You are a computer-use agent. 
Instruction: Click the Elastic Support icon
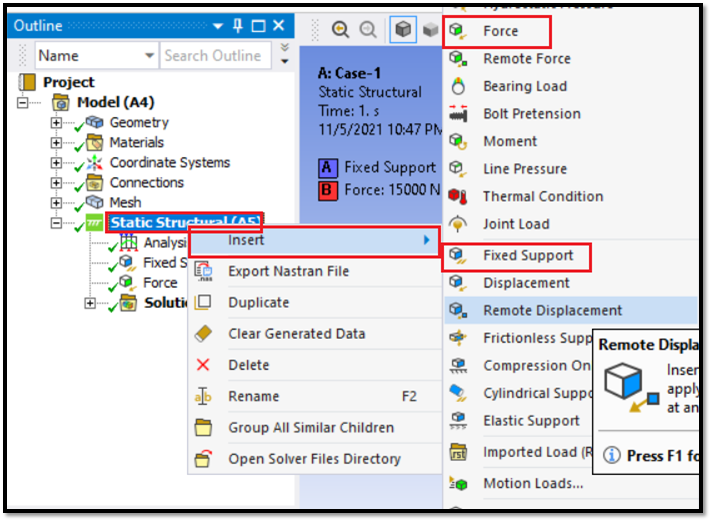coord(458,421)
